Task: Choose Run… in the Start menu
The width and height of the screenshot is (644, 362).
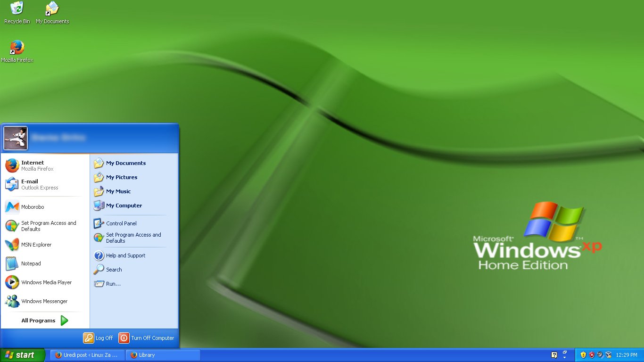Action: click(113, 284)
